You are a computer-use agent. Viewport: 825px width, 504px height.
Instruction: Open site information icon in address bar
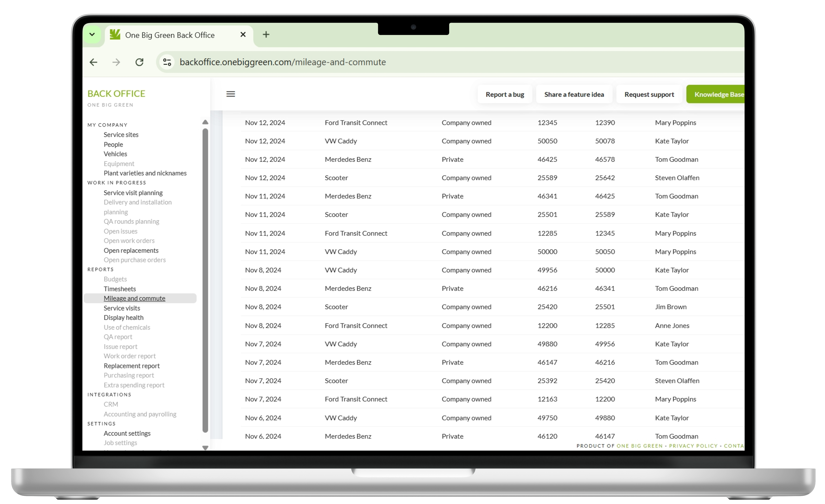pyautogui.click(x=167, y=62)
